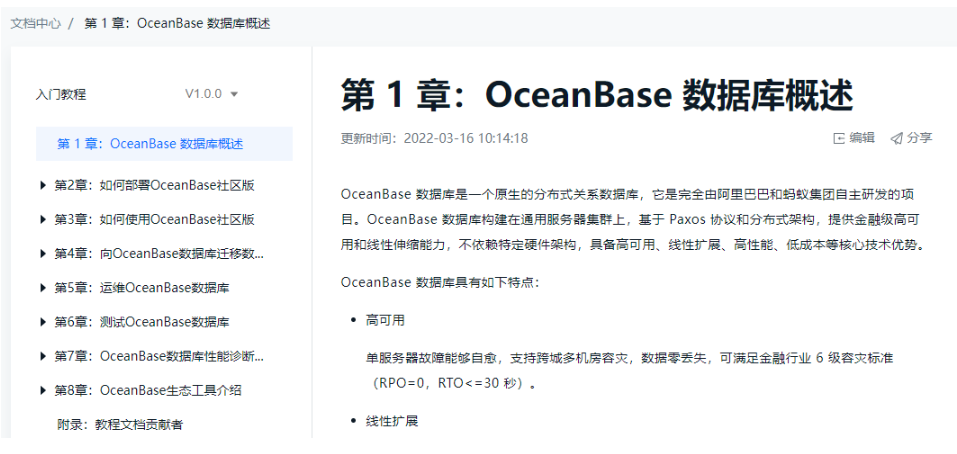Open 第4章：向OceanBase数据库迁移数...
The image size is (957, 454).
pyautogui.click(x=159, y=254)
